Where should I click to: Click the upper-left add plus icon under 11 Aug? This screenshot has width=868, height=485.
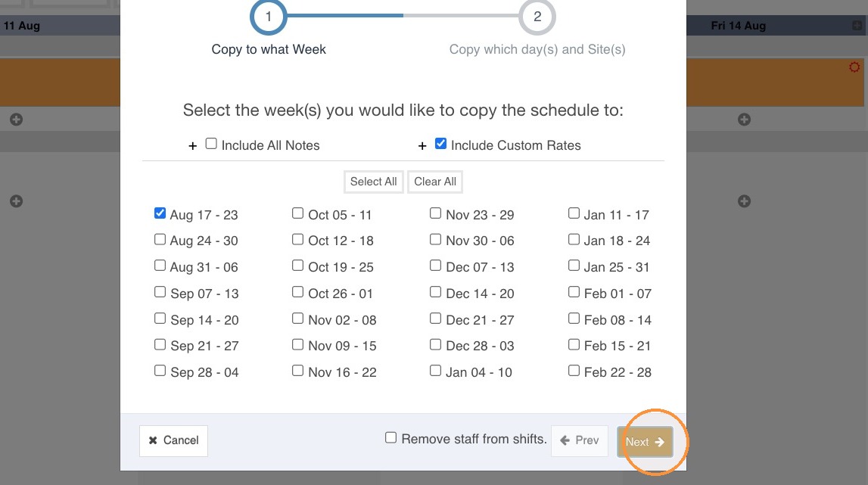click(x=17, y=120)
